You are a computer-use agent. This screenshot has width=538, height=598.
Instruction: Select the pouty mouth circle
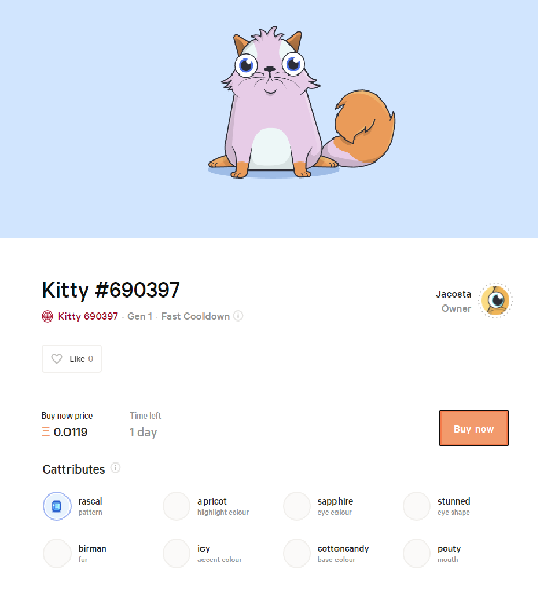[417, 553]
